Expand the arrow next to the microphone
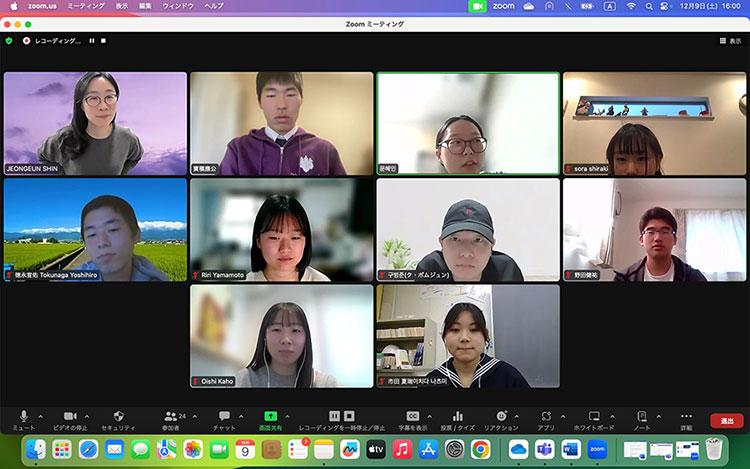Screen dimensions: 750x469 click(40, 416)
